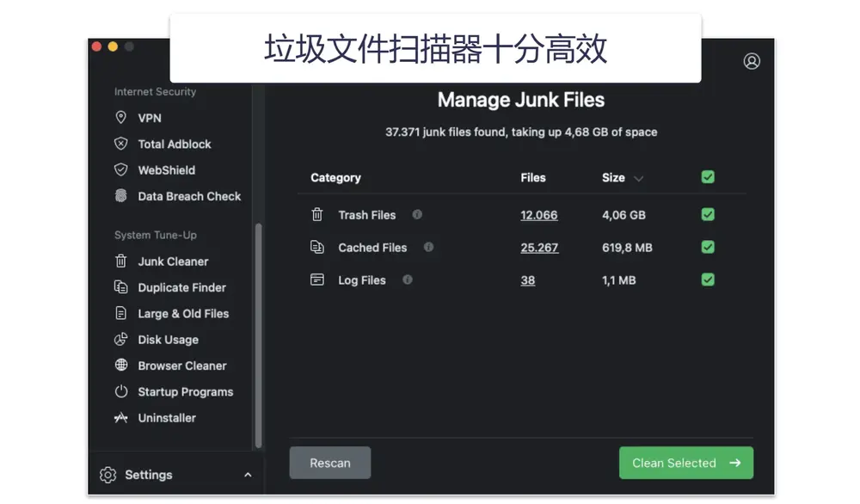Show info for Cached Files

click(x=428, y=247)
